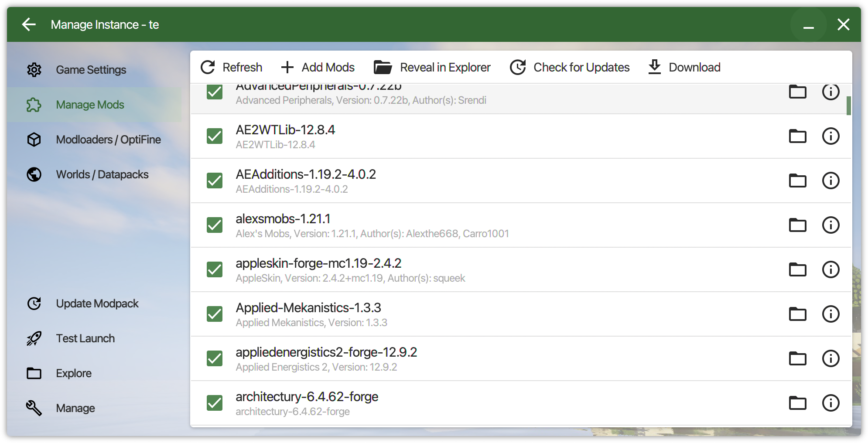Disable the appliedenergistics2-forge mod
The height and width of the screenshot is (443, 868).
214,358
